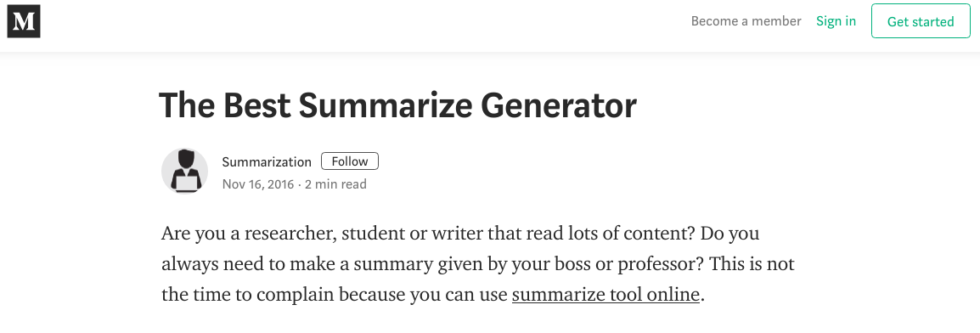Click the Summarization author name
Screen dimensions: 980x333
click(x=267, y=161)
